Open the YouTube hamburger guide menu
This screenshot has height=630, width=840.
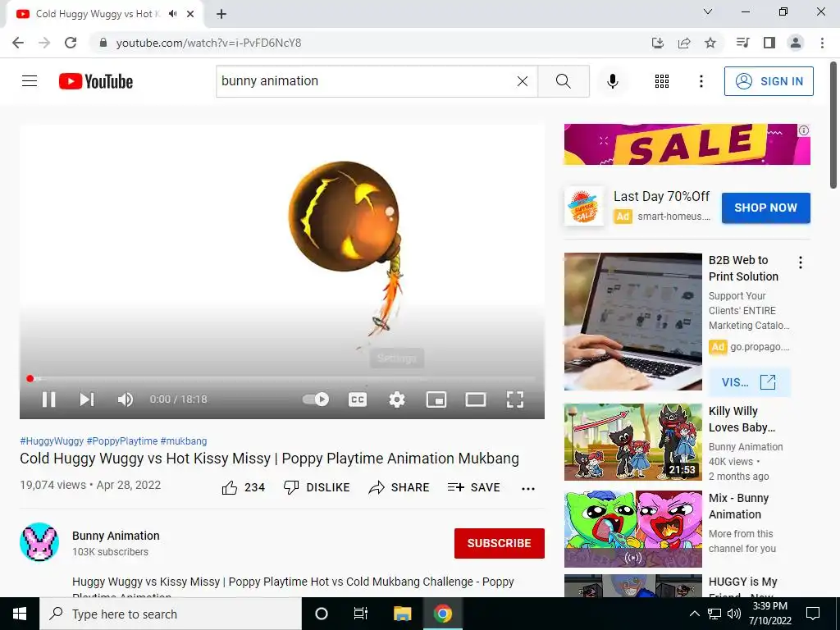coord(30,81)
